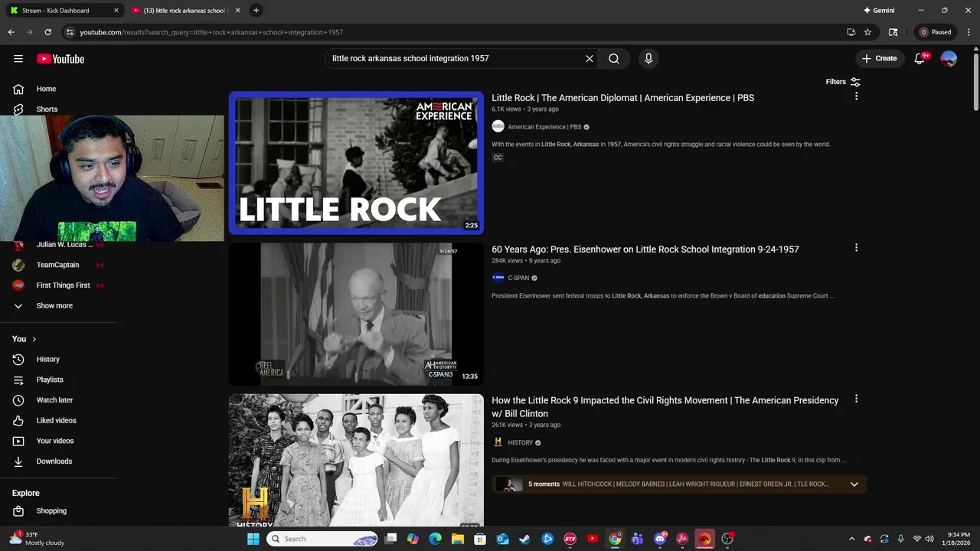Play the Little Rock 9 students thumbnail
Image resolution: width=980 pixels, height=551 pixels.
point(356,460)
